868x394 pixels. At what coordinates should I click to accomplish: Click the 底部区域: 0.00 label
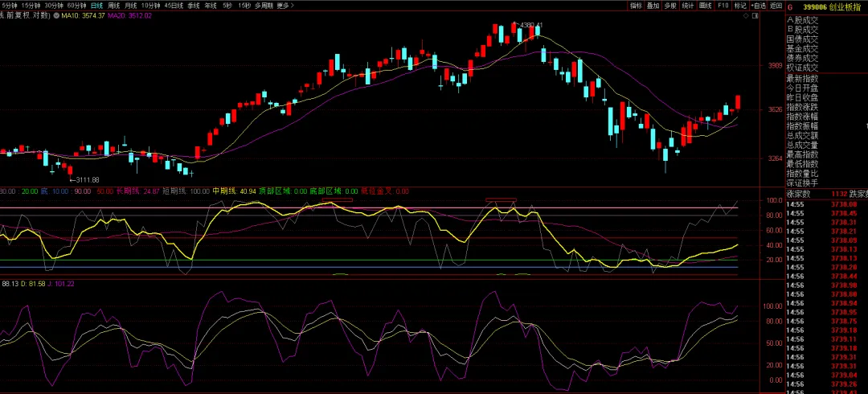(x=334, y=191)
